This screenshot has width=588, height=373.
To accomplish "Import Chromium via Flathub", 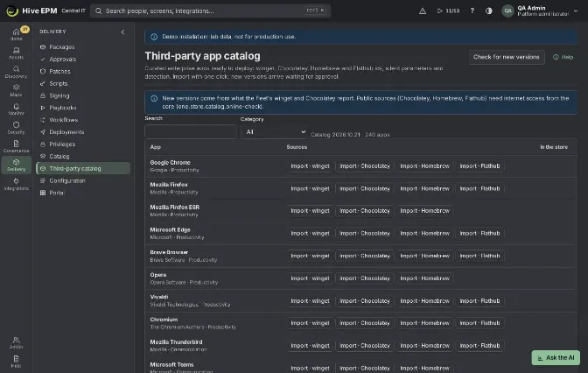I will (x=479, y=323).
